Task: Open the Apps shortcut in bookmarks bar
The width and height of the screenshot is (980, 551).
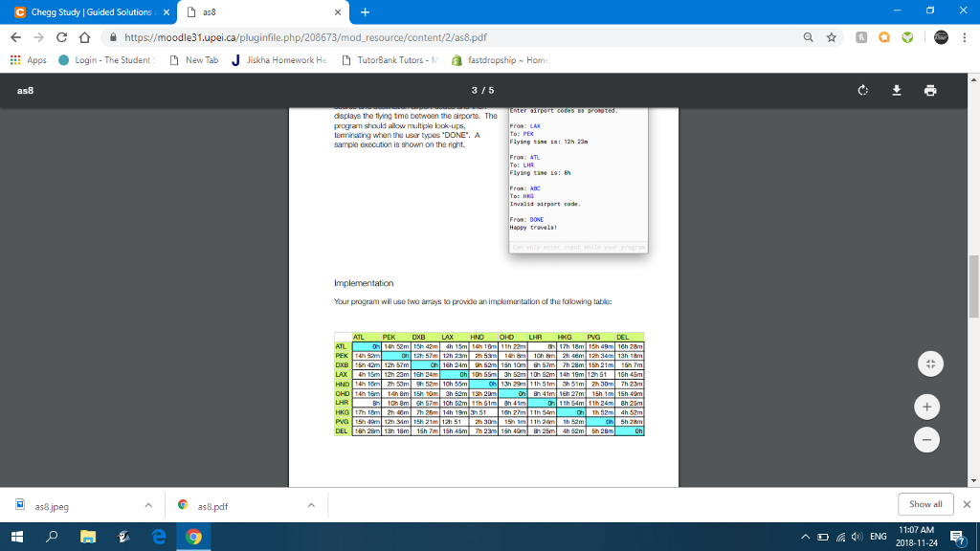Action: pos(28,60)
